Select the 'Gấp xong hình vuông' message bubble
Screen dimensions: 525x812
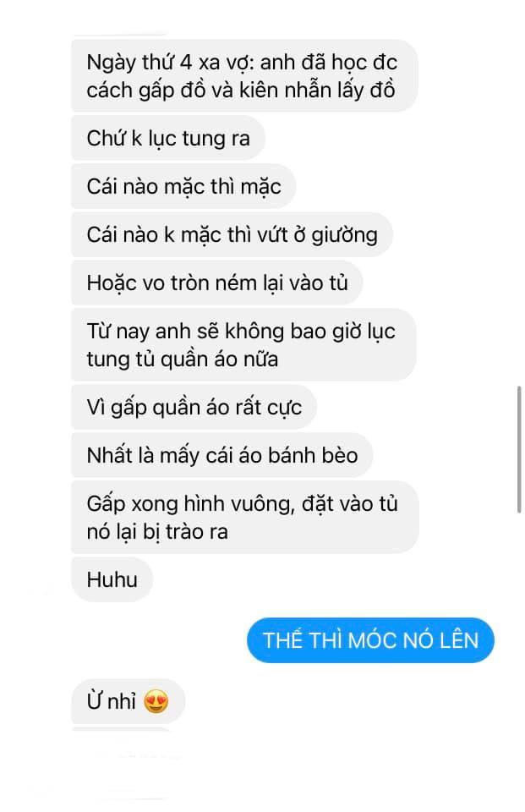point(245,518)
